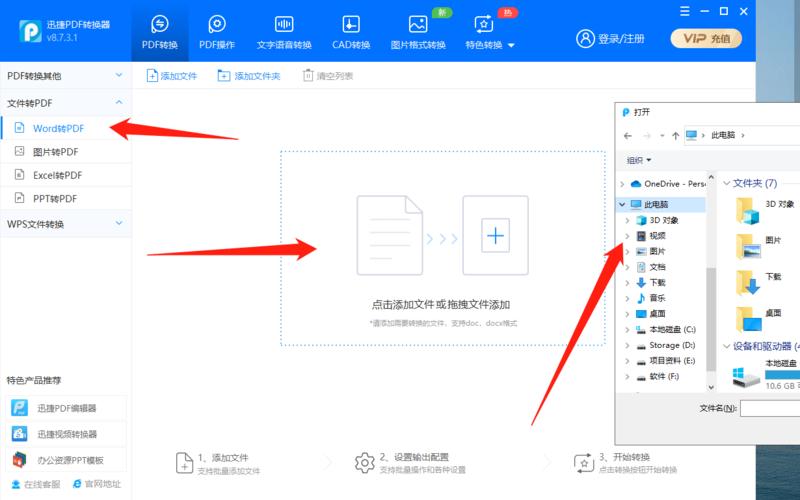Open 办公资源PPT模板 recommended product
The width and height of the screenshot is (800, 500).
click(x=66, y=460)
